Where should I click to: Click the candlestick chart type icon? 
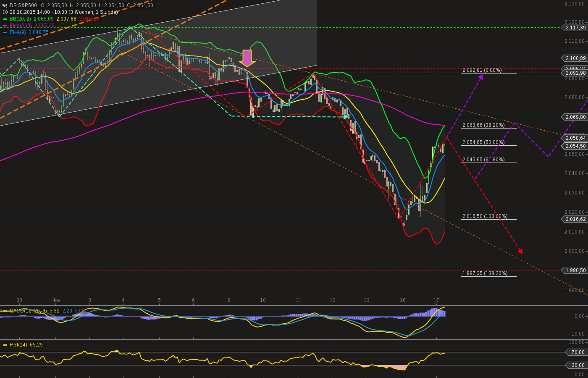pyautogui.click(x=5, y=5)
